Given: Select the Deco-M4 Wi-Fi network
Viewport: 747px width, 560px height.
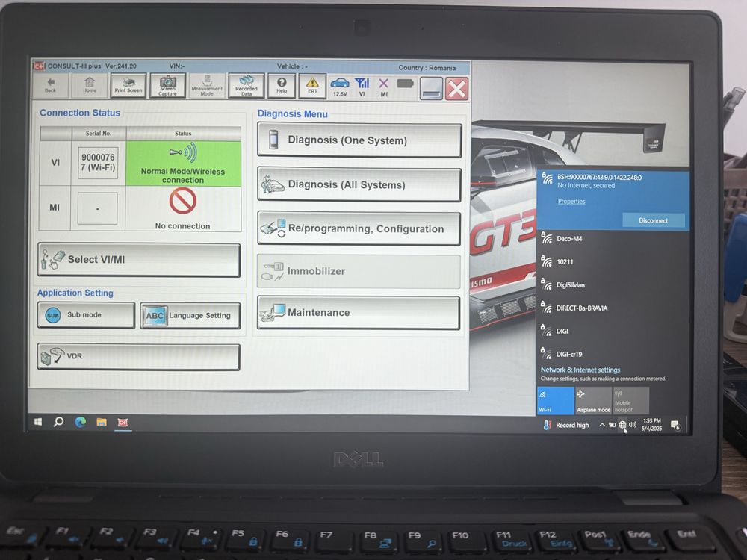Looking at the screenshot, I should pos(613,239).
